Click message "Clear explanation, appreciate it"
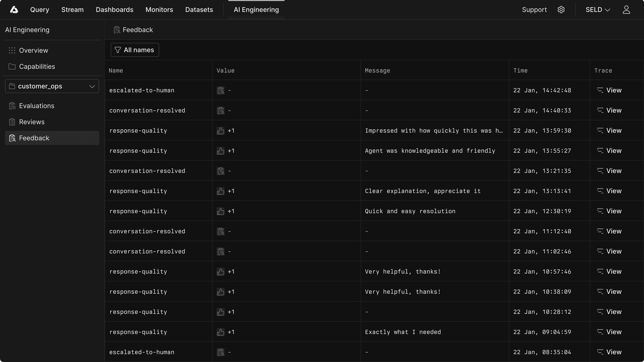644x362 pixels. pos(423,191)
